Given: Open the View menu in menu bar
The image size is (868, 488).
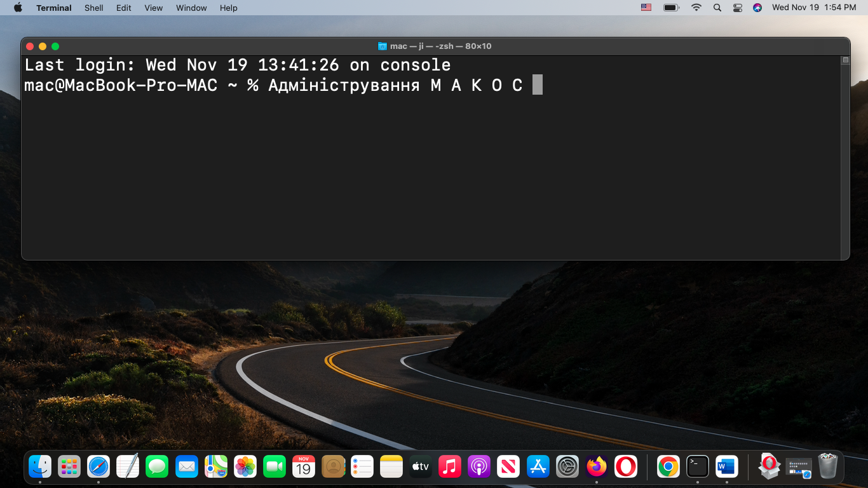Looking at the screenshot, I should tap(153, 8).
